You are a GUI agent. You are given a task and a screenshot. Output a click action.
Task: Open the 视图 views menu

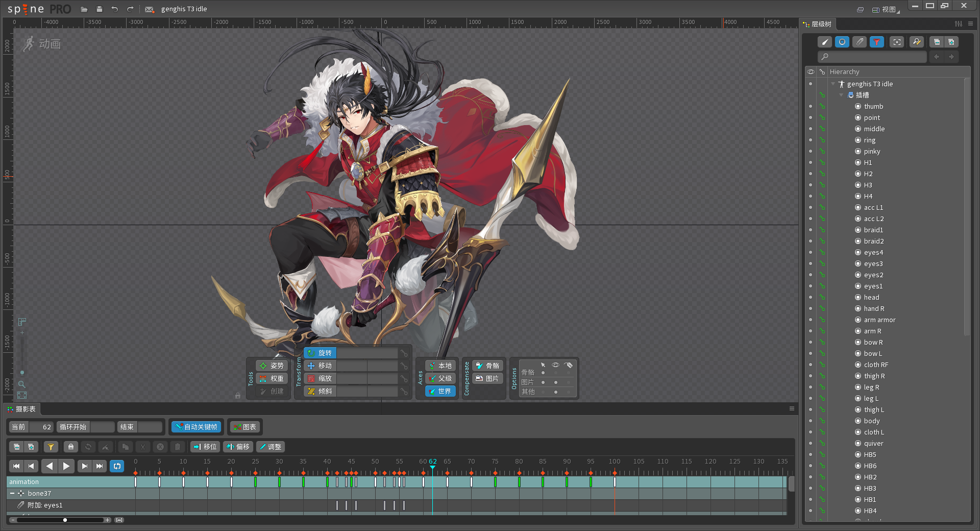[x=886, y=9]
